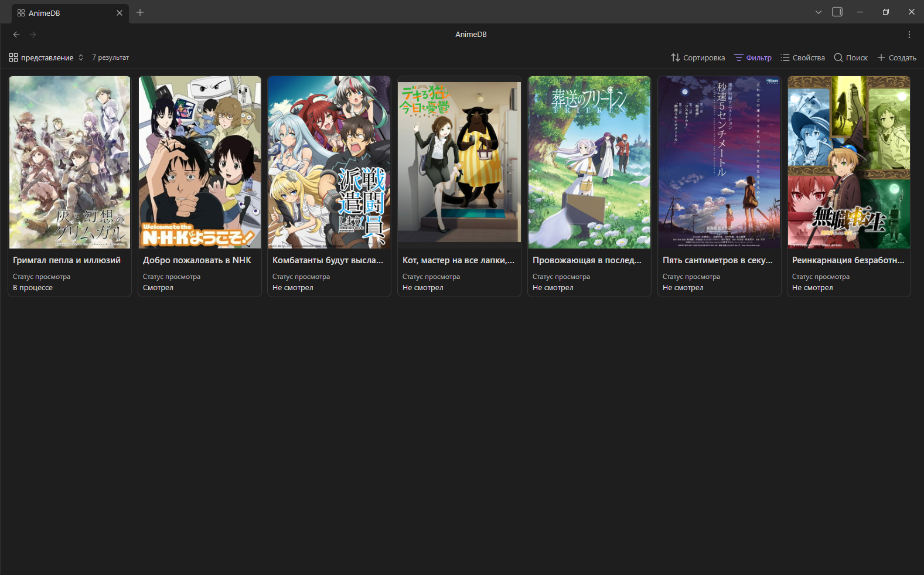Click the 'Смотрел' status under NHK card
This screenshot has width=924, height=575.
(158, 288)
